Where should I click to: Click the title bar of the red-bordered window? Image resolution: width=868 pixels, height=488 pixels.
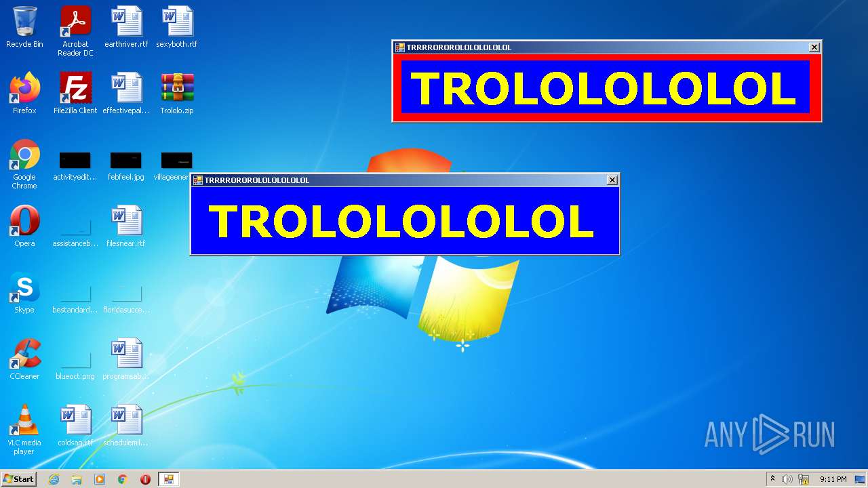click(x=607, y=47)
